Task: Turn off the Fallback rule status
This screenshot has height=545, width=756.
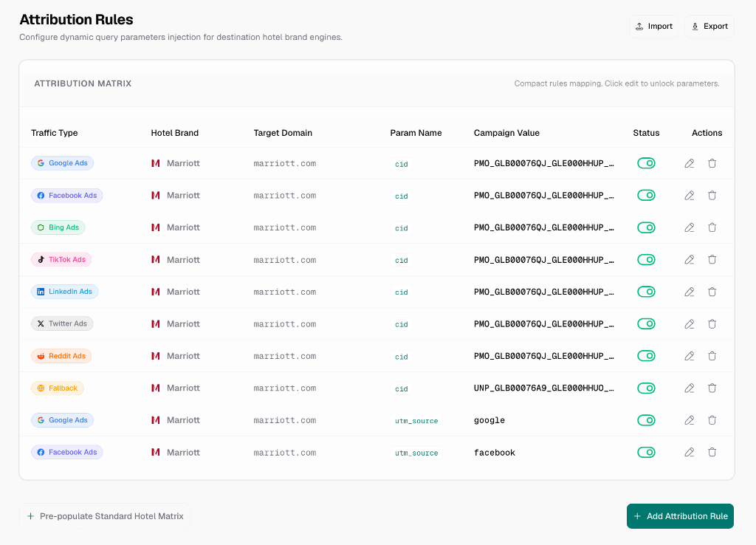Action: (x=646, y=388)
